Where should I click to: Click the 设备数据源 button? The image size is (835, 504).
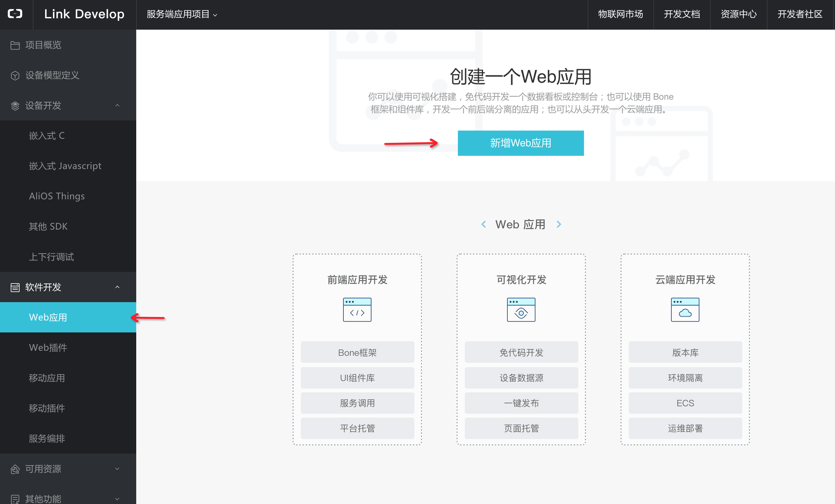click(x=521, y=378)
